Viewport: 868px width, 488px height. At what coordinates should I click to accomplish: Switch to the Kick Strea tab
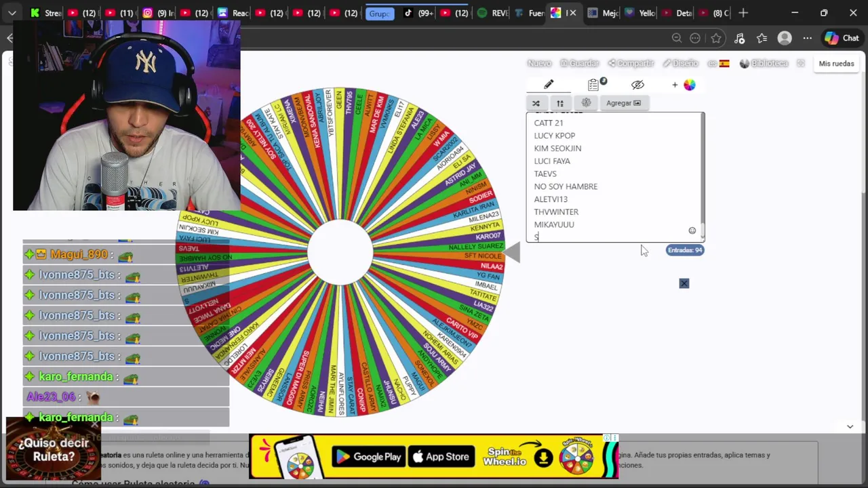[46, 13]
